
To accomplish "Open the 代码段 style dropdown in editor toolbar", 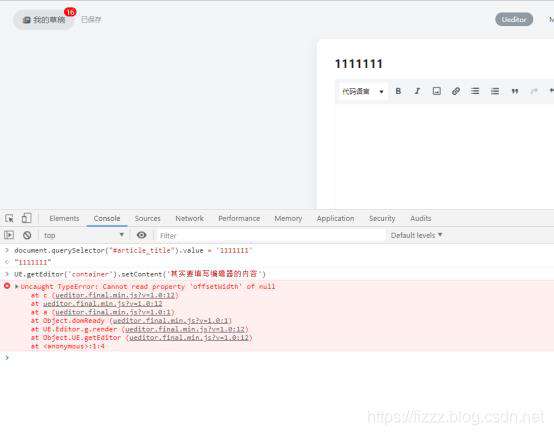I will pyautogui.click(x=362, y=92).
